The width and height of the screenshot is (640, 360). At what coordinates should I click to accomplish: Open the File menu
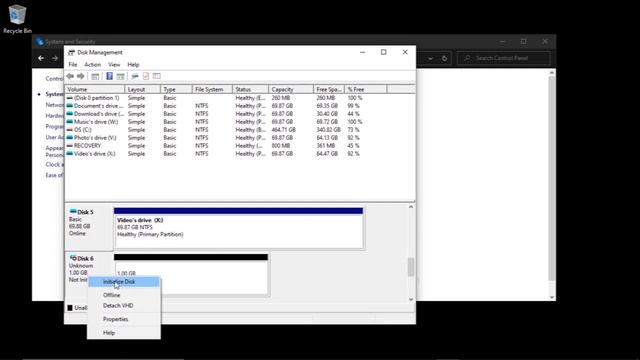pos(73,64)
